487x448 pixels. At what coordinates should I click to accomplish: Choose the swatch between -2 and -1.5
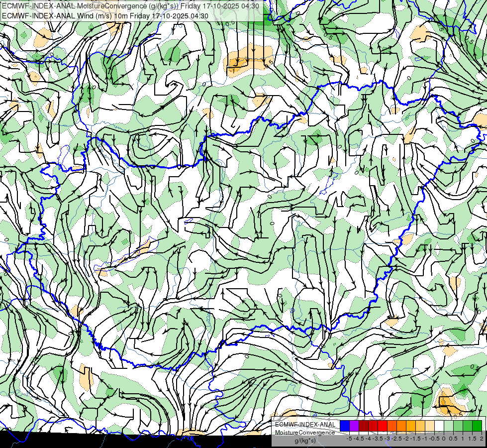411,426
